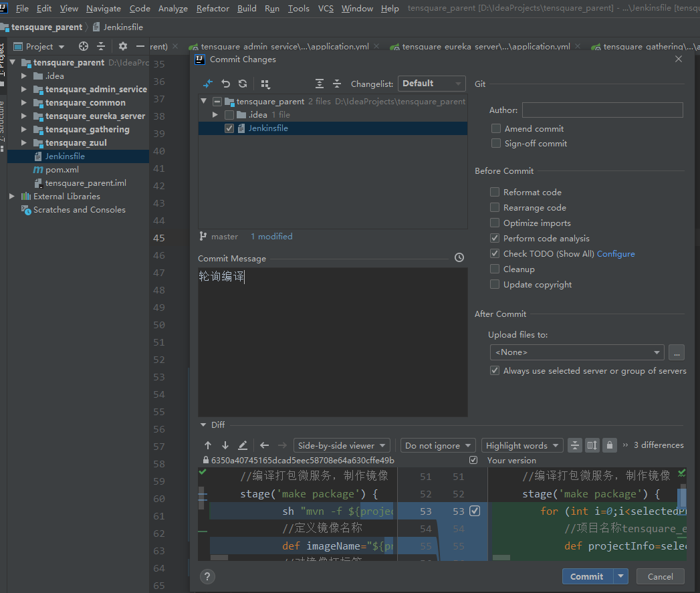The image size is (700, 593).
Task: Uncheck the Jenkinsfile checkbox
Action: pos(229,128)
